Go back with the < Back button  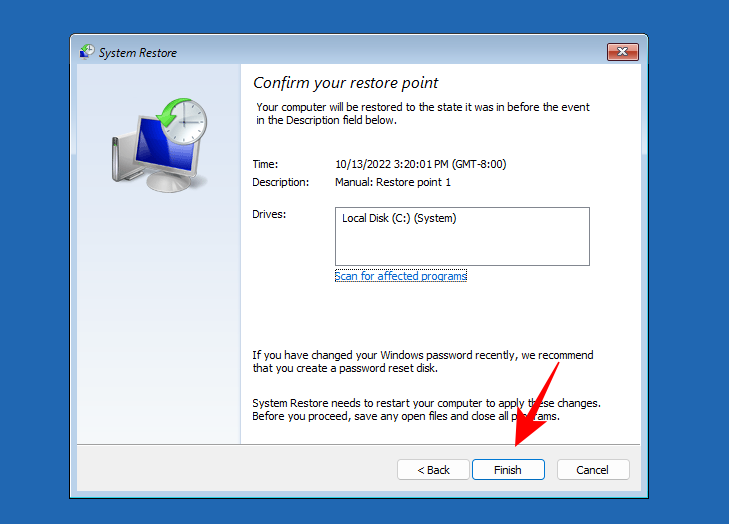433,470
